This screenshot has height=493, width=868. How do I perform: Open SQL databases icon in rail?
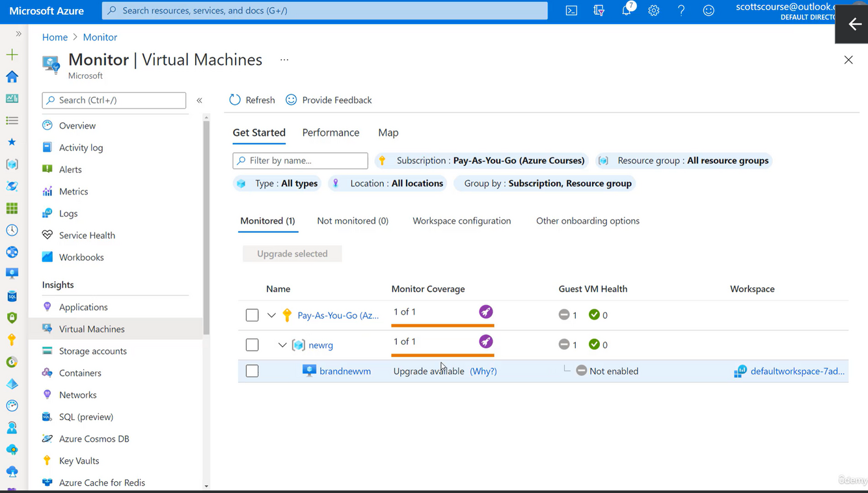12,296
